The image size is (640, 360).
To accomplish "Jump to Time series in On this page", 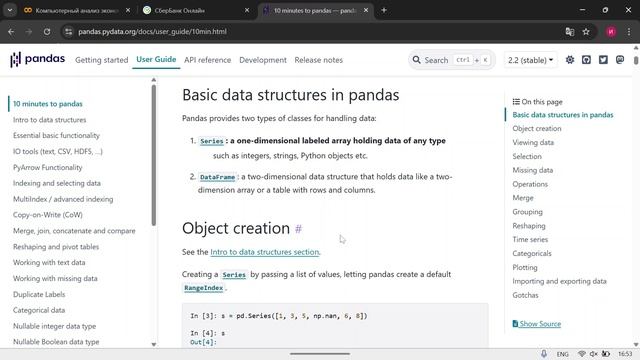I will point(530,240).
